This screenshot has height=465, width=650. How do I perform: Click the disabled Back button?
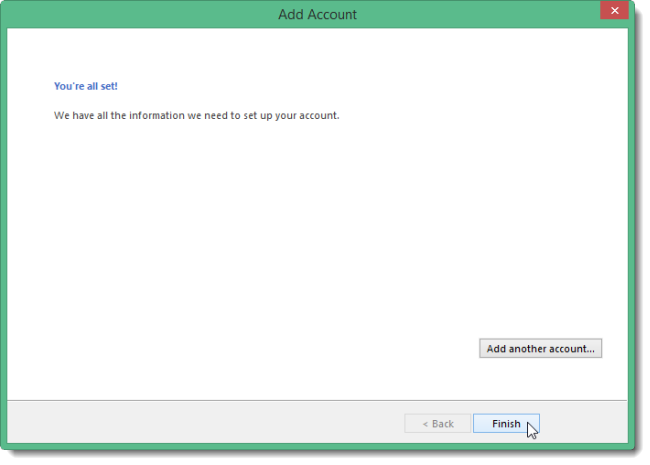[438, 424]
